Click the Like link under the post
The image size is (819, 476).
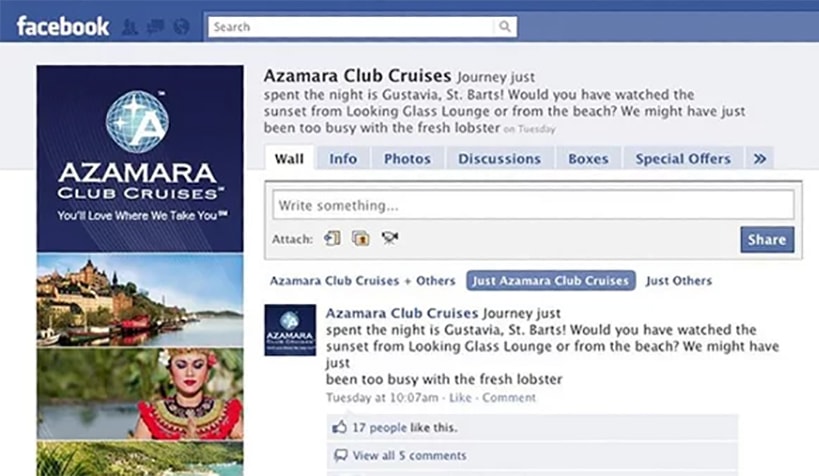[460, 398]
